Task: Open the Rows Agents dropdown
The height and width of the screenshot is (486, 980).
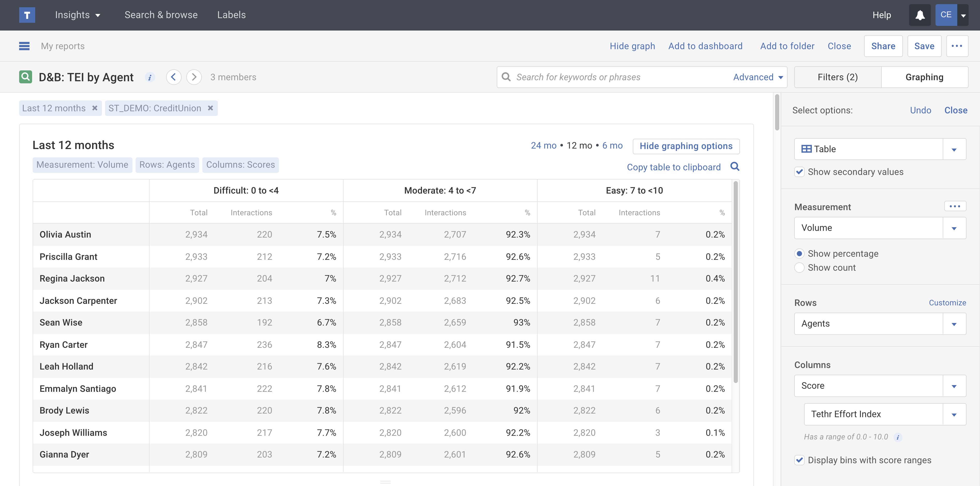Action: pyautogui.click(x=954, y=324)
